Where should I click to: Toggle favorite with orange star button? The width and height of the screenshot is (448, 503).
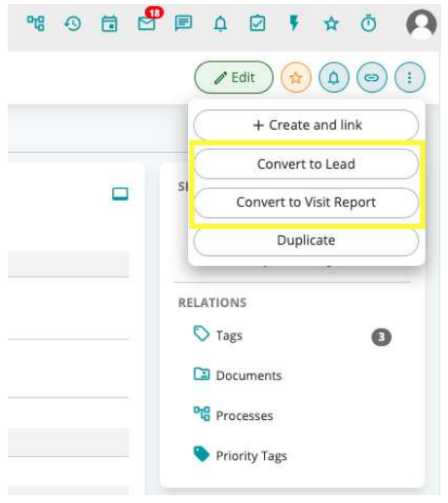tap(296, 78)
